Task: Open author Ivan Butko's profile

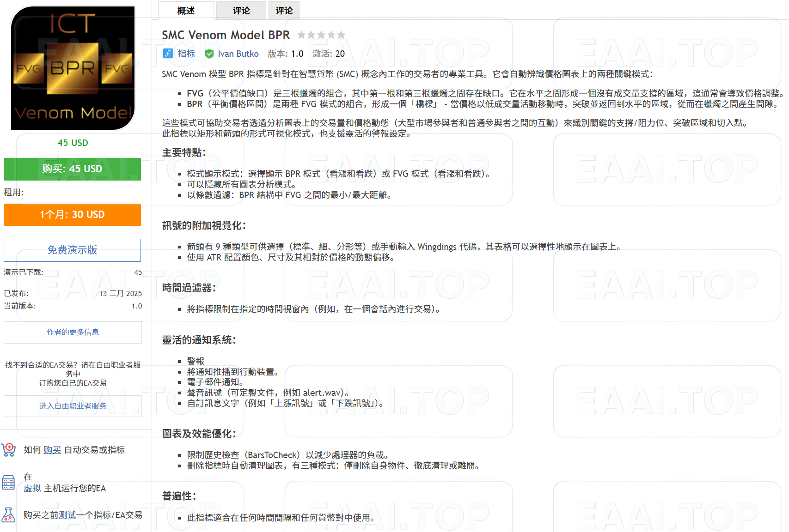Action: click(238, 54)
